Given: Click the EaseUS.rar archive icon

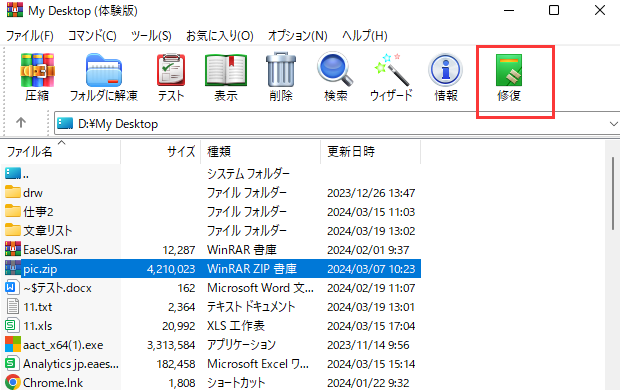Looking at the screenshot, I should tap(13, 249).
